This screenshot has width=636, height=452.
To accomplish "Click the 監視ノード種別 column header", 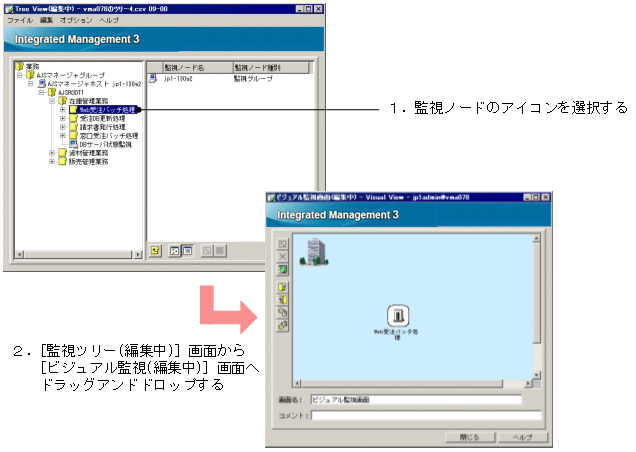I will click(x=271, y=68).
